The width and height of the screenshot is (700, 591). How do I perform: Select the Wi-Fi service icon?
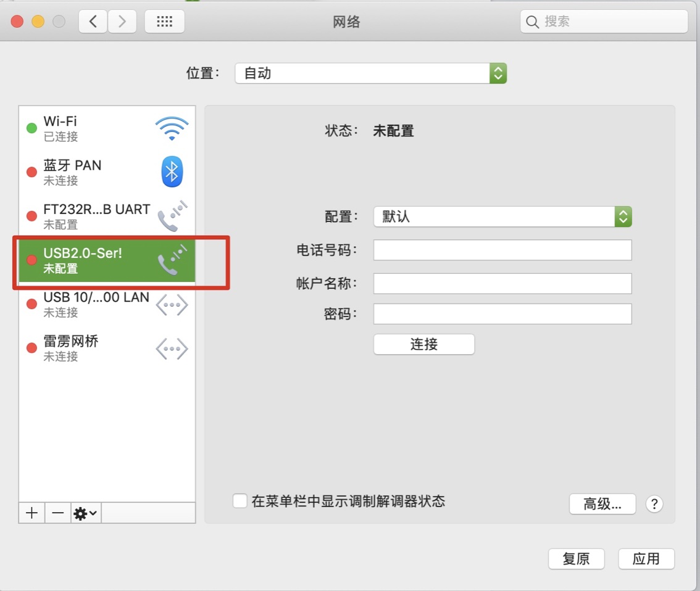coord(171,128)
